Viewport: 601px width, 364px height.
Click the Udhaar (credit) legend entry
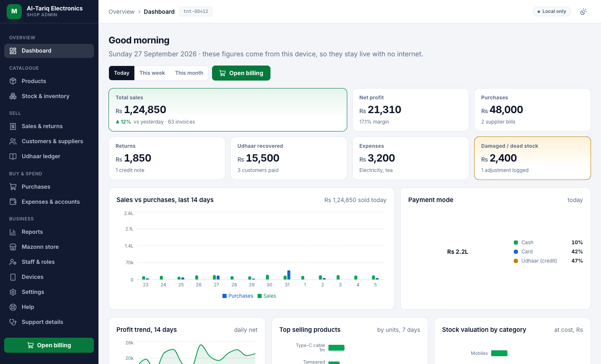[548, 261]
